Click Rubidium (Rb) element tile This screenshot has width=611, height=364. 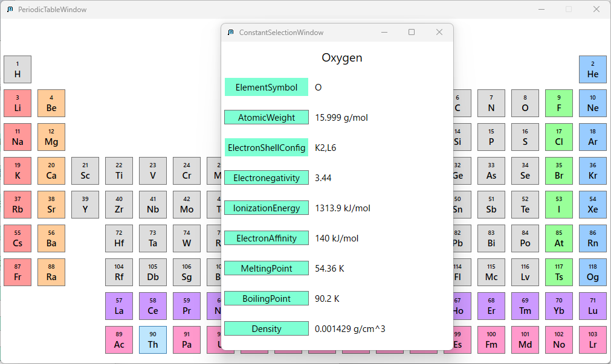[18, 205]
